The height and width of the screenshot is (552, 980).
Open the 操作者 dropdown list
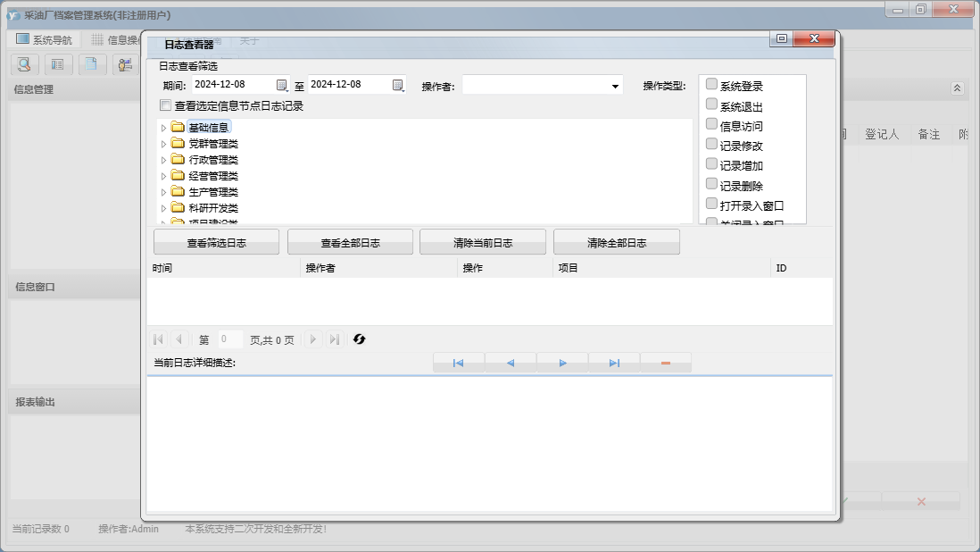click(615, 87)
